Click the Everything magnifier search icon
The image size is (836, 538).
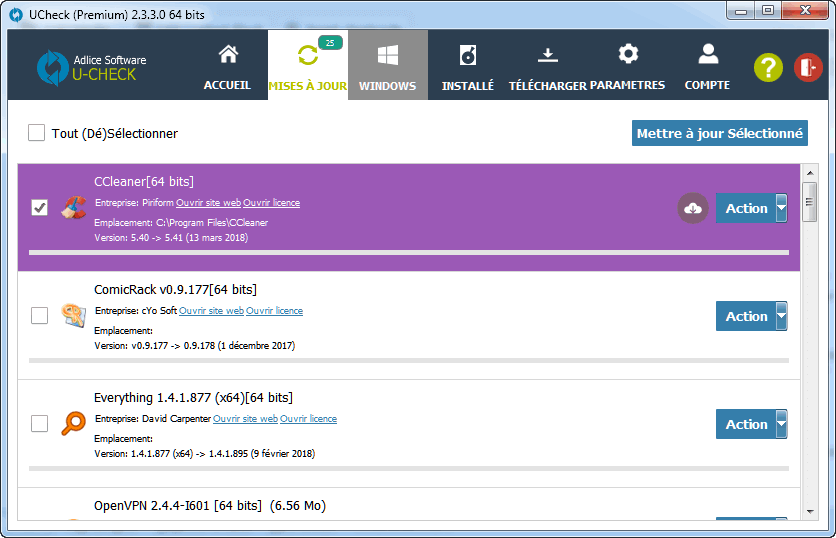pos(73,424)
